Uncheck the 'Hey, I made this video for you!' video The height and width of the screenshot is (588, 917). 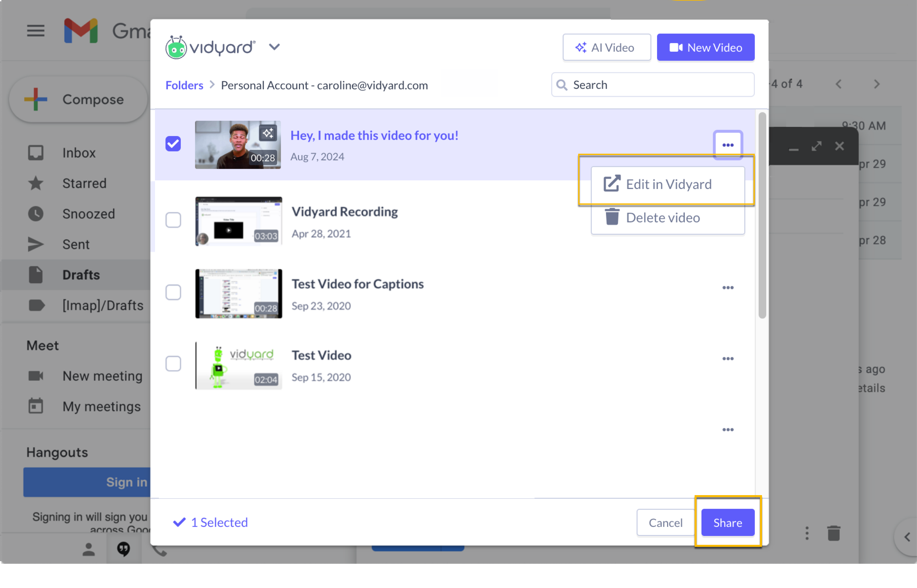click(173, 143)
